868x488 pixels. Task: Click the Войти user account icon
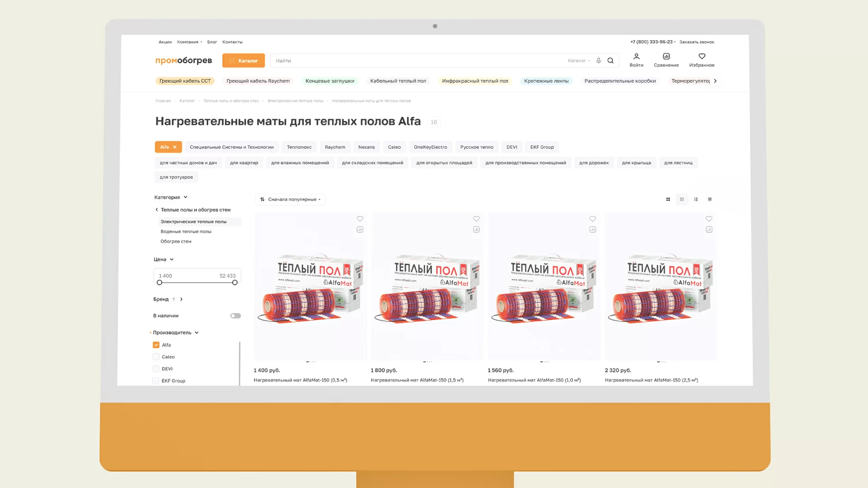636,56
